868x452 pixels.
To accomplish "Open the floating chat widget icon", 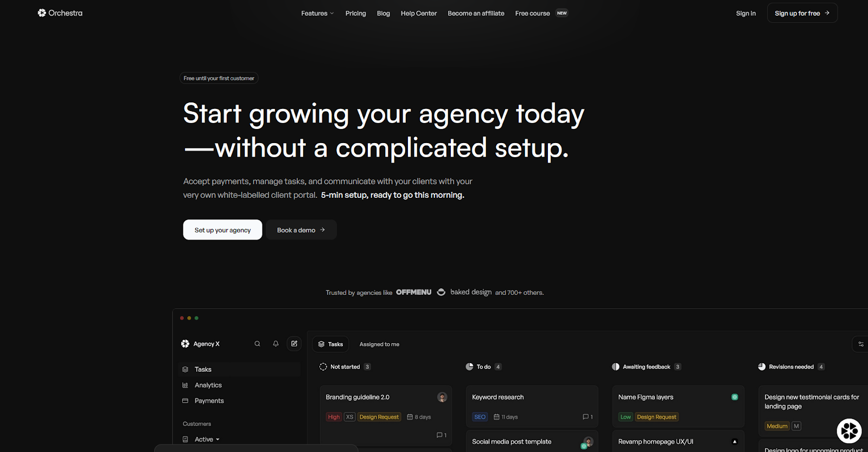I will point(849,431).
